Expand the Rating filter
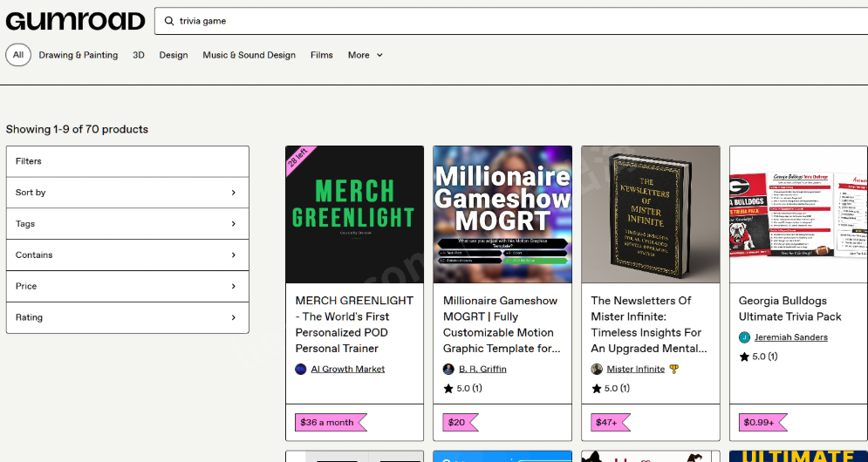The height and width of the screenshot is (462, 868). [127, 317]
